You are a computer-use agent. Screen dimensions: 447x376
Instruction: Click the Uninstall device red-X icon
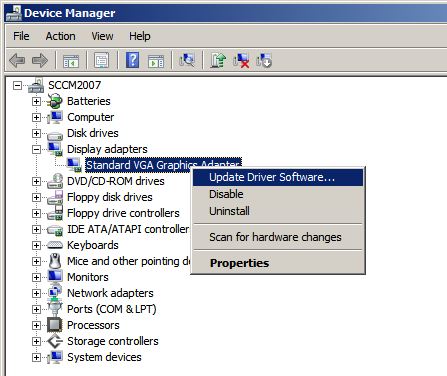241,60
